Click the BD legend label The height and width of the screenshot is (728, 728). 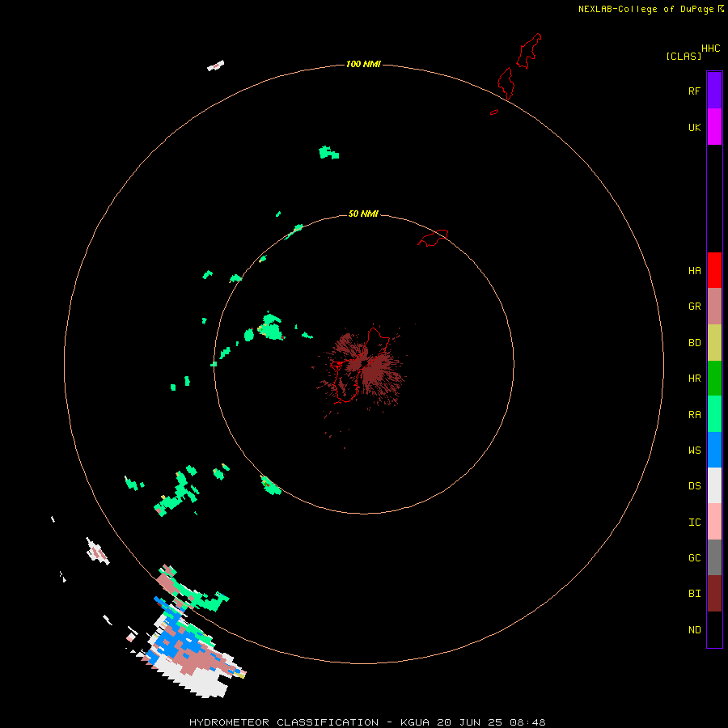[x=694, y=343]
